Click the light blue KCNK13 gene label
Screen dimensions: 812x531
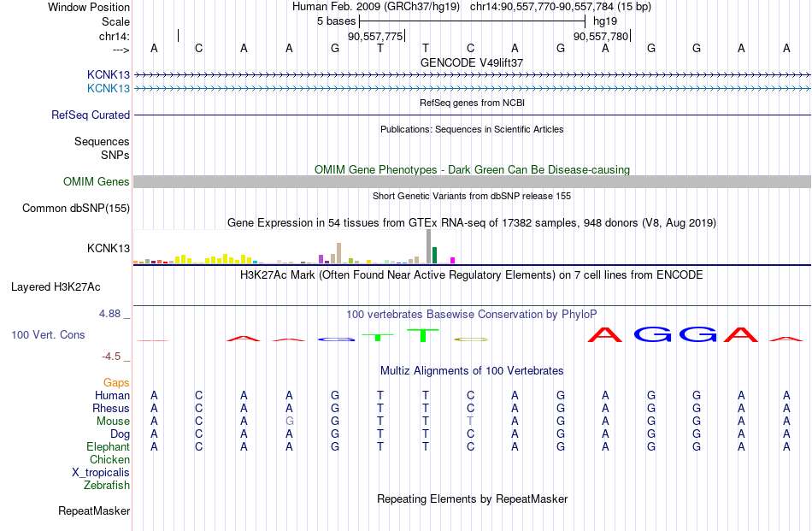(109, 89)
